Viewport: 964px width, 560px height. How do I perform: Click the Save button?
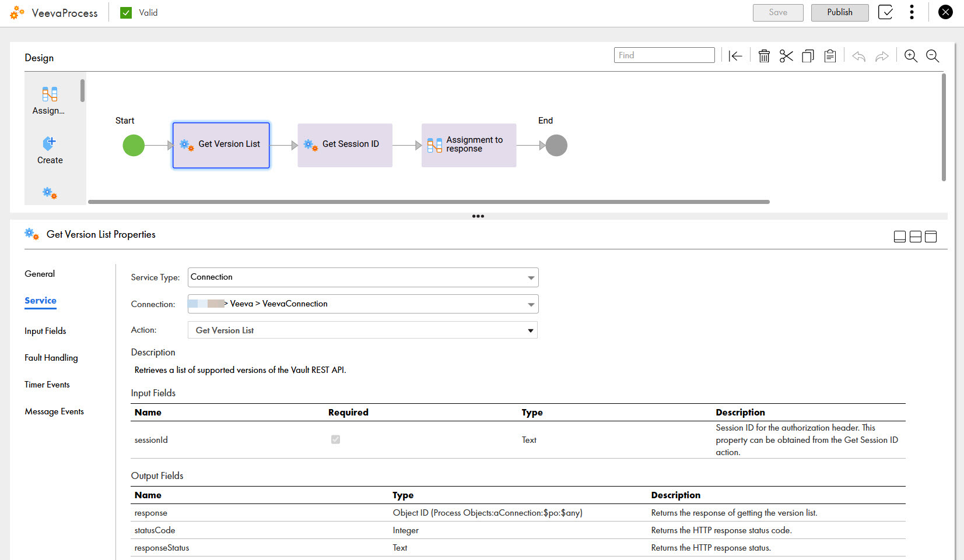coord(778,12)
